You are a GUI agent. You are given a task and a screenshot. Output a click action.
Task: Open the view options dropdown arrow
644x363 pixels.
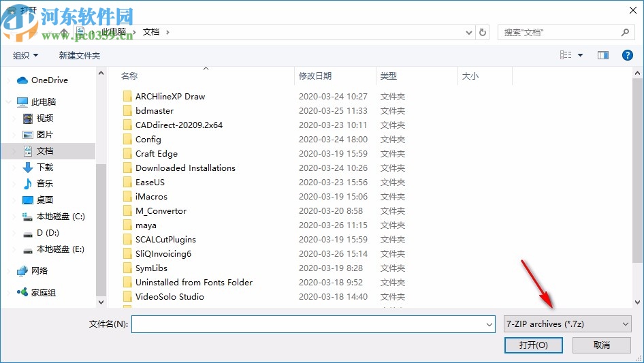580,55
